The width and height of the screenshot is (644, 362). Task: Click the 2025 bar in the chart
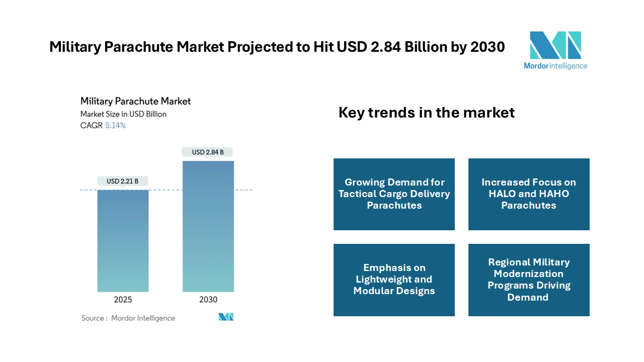[x=123, y=240]
